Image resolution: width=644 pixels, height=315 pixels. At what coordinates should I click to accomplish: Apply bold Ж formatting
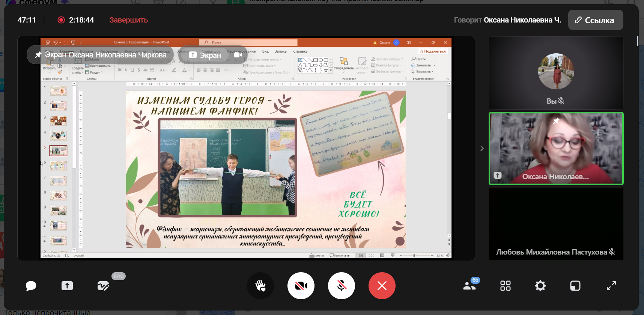120,70
